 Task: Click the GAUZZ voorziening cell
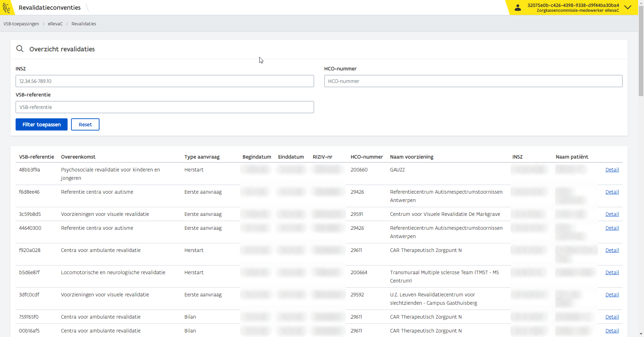point(397,170)
